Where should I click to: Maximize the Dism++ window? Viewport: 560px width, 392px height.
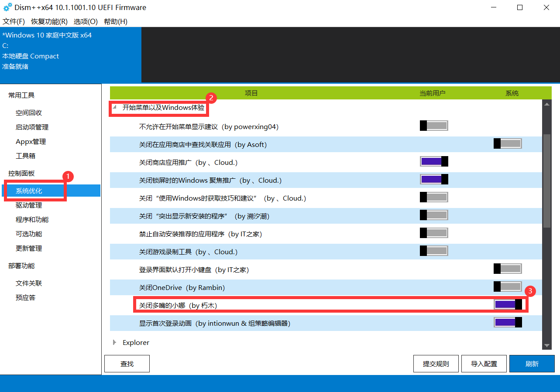(x=520, y=7)
